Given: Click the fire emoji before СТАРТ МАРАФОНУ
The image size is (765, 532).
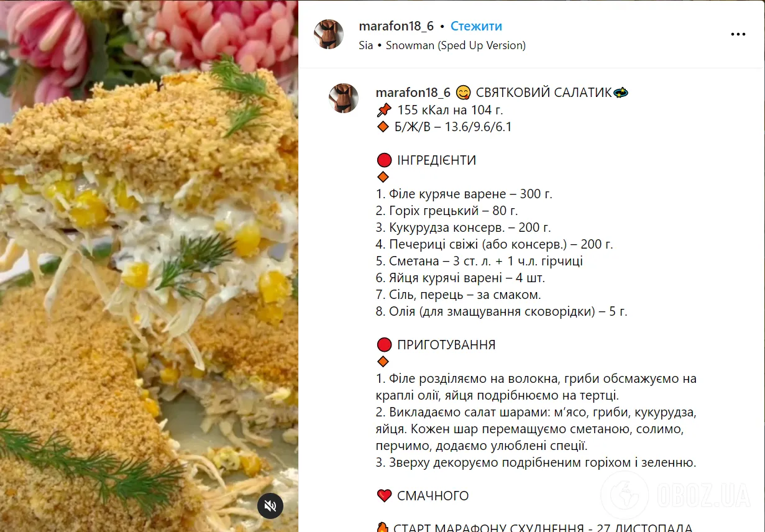Looking at the screenshot, I should pos(383,527).
